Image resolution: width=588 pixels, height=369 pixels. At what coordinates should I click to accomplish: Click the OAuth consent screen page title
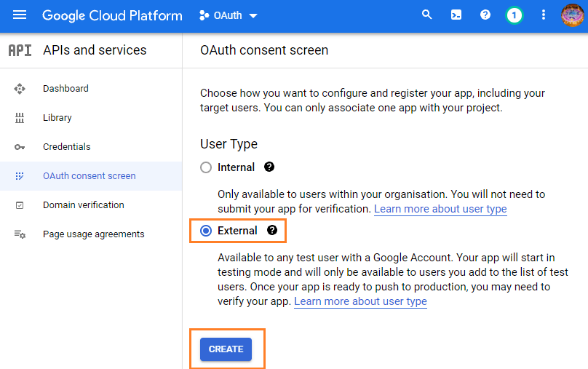264,50
